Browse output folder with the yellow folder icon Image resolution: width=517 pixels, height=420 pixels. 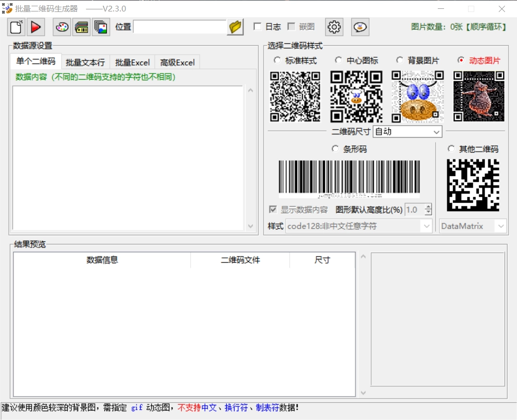tap(236, 27)
